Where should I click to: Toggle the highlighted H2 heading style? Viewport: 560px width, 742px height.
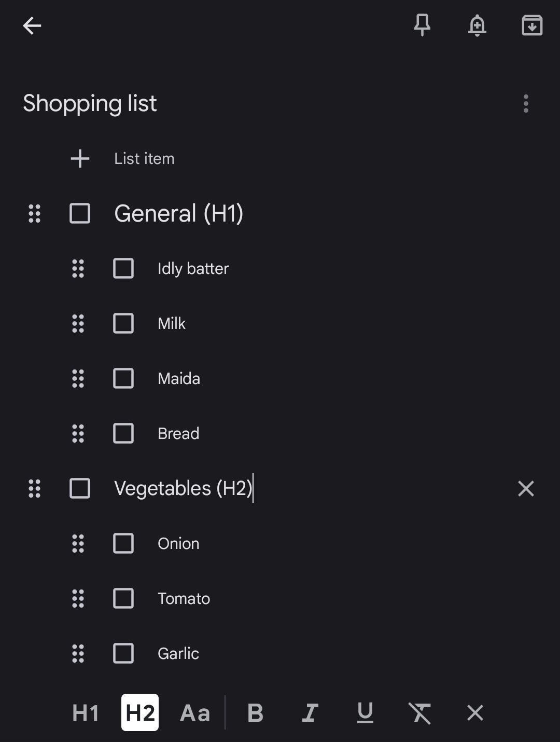pos(140,712)
